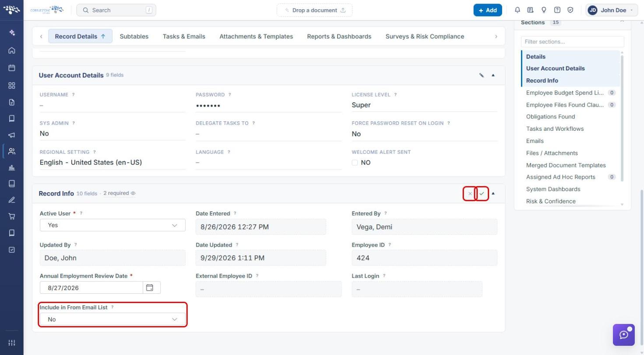Viewport: 644px width, 355px height.
Task: Open the help question mark icon in header
Action: point(557,10)
